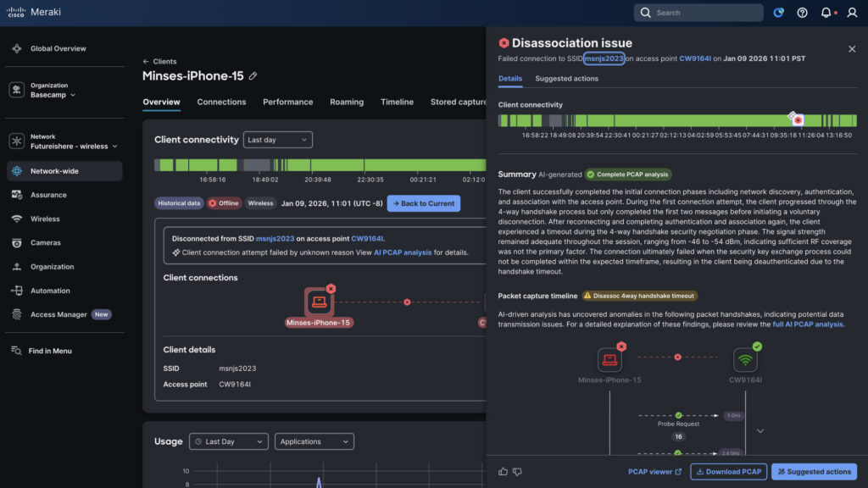Screen dimensions: 868x488
Task: Click the Download PCAP button
Action: pyautogui.click(x=728, y=472)
